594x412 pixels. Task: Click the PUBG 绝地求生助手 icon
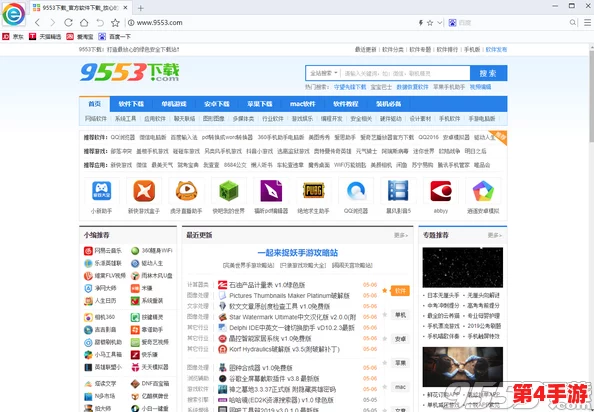click(x=314, y=191)
